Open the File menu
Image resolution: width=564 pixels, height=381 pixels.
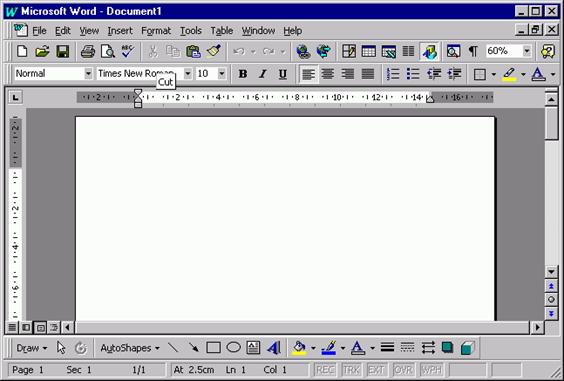(x=39, y=31)
